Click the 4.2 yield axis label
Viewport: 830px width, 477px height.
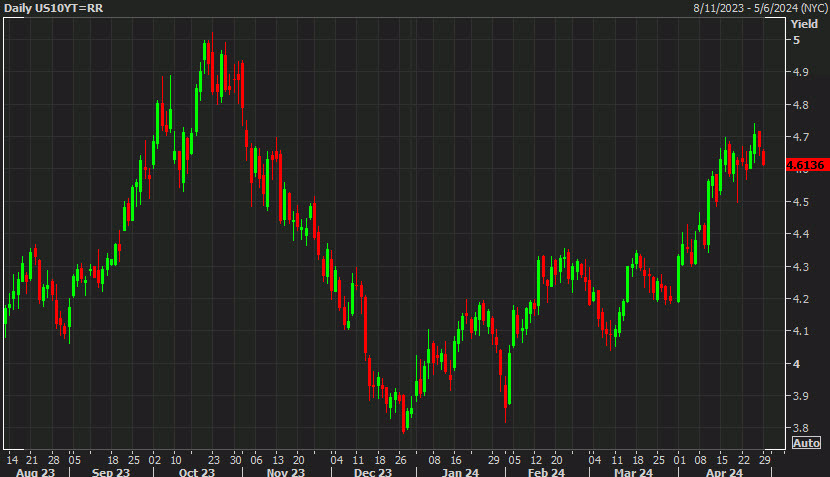coord(800,299)
